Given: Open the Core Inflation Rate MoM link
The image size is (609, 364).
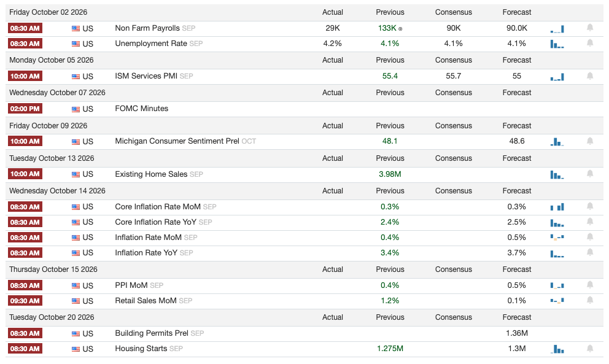Looking at the screenshot, I should [x=158, y=207].
